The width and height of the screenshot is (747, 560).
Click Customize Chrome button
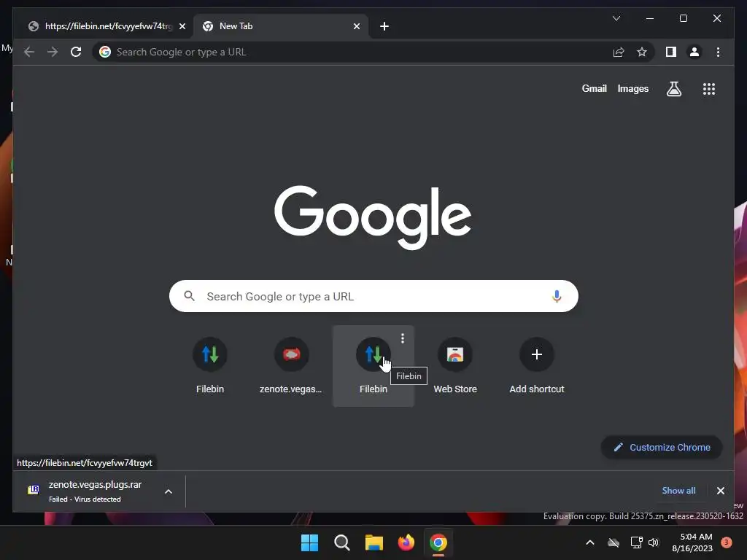tap(662, 447)
